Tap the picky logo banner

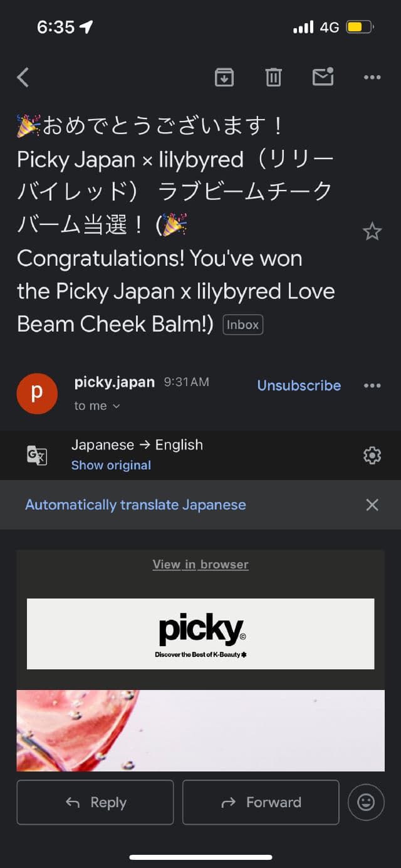[x=200, y=634]
